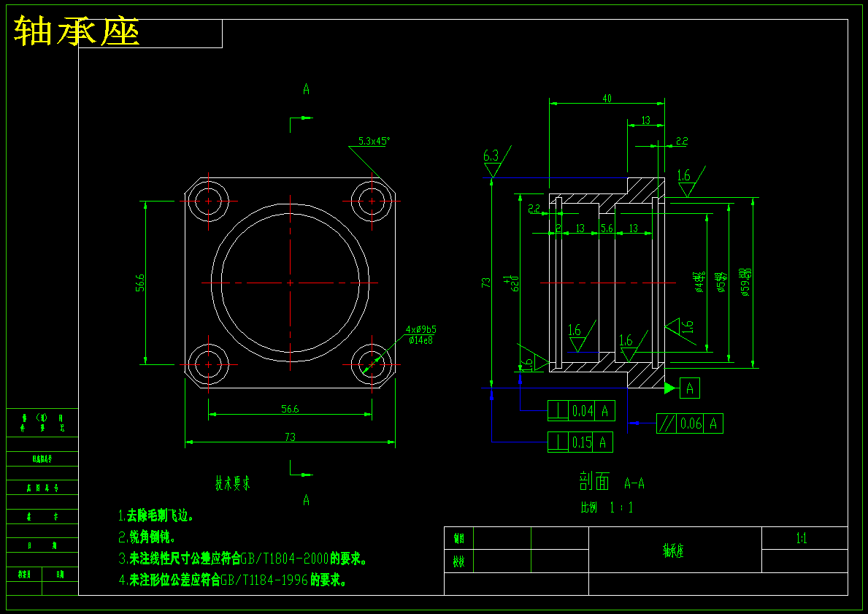Select the 40 length dimension text
868x614 pixels.
607,99
